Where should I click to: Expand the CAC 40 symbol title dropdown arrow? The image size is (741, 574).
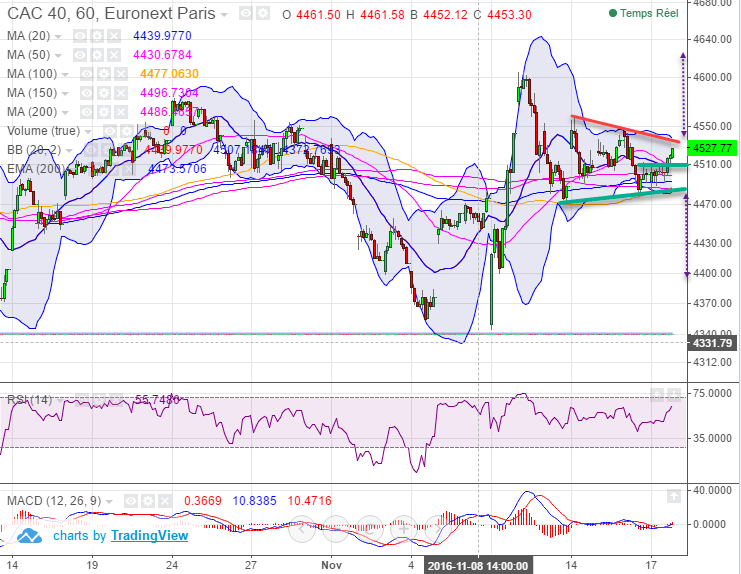click(223, 16)
